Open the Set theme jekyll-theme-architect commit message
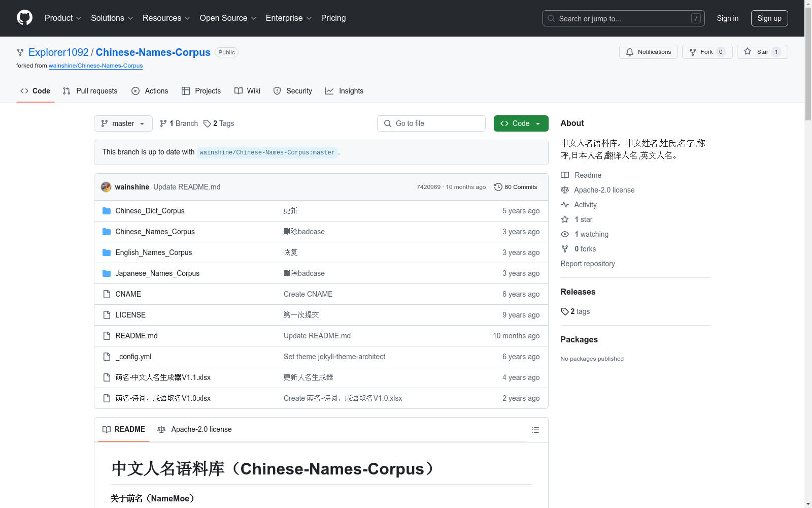812x508 pixels. [334, 357]
